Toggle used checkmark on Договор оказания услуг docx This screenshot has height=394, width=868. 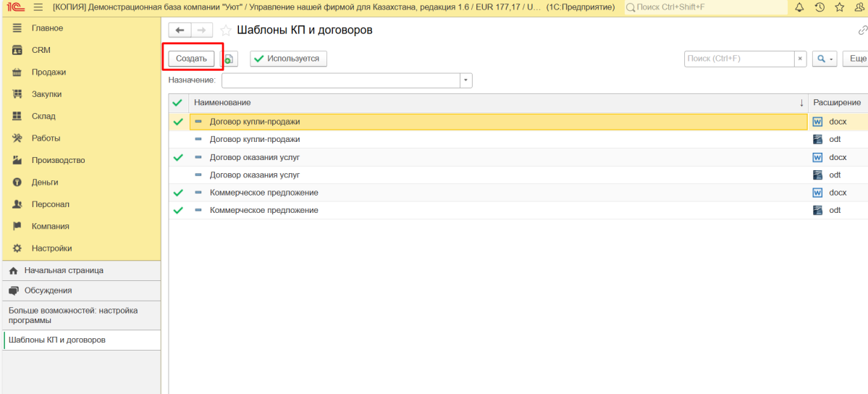[x=178, y=157]
